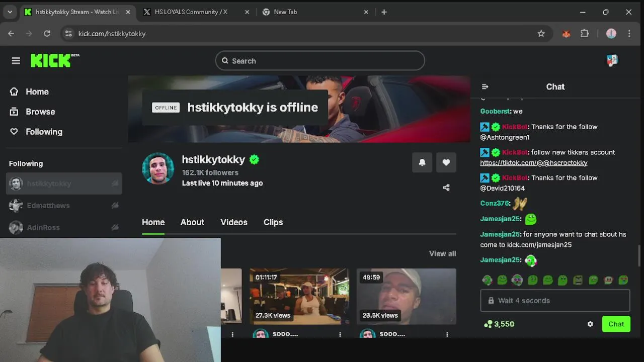Click the green channel points icon
This screenshot has width=644, height=362.
pyautogui.click(x=488, y=324)
